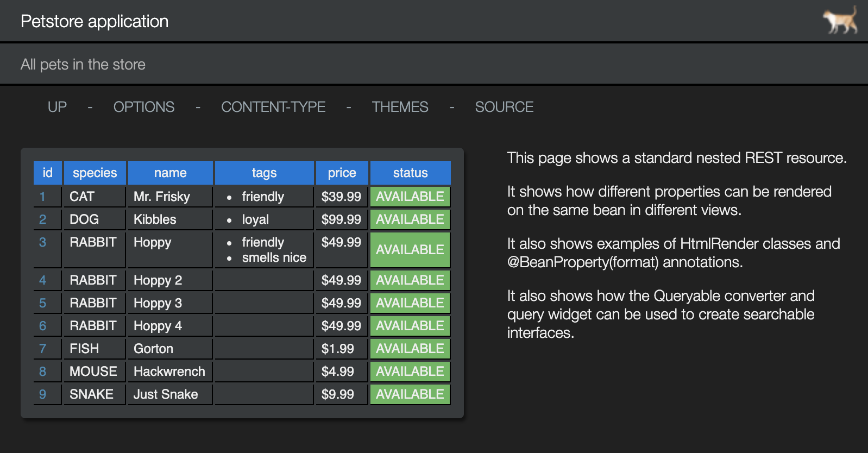The image size is (868, 453).
Task: Open pet id 3 link
Action: point(42,242)
